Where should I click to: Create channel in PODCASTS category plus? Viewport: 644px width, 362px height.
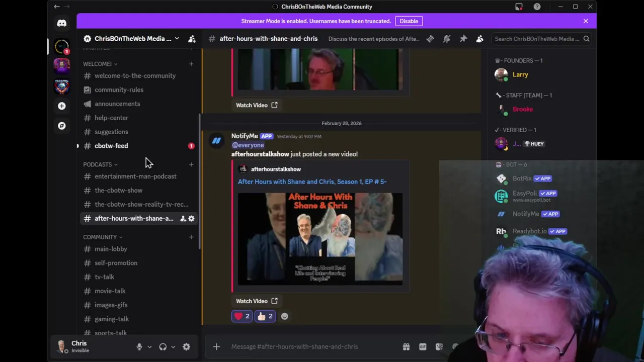coord(191,164)
